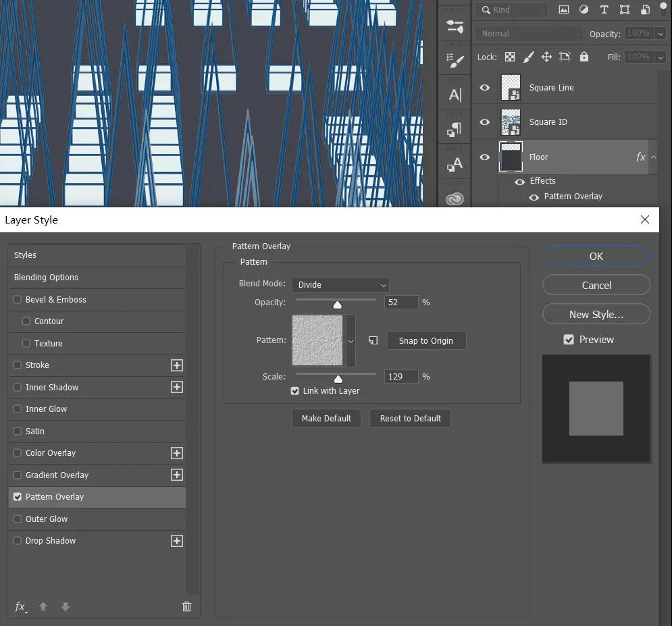Click the delete effect trash icon
Image resolution: width=672 pixels, height=626 pixels.
[187, 606]
